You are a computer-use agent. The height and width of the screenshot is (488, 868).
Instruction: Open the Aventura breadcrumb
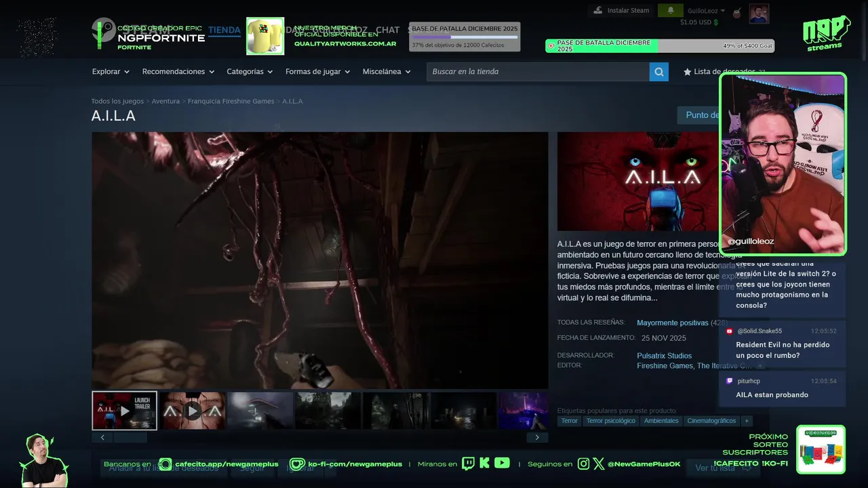pos(165,101)
